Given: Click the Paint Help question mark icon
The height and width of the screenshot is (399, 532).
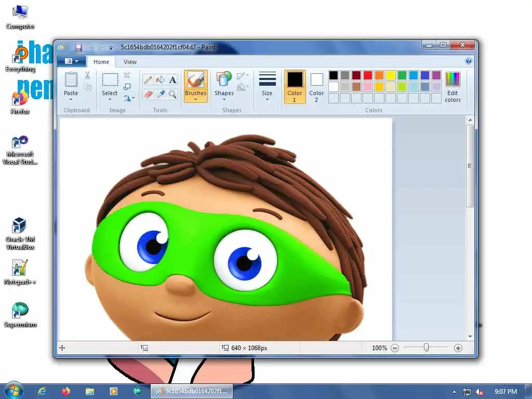Looking at the screenshot, I should click(469, 61).
